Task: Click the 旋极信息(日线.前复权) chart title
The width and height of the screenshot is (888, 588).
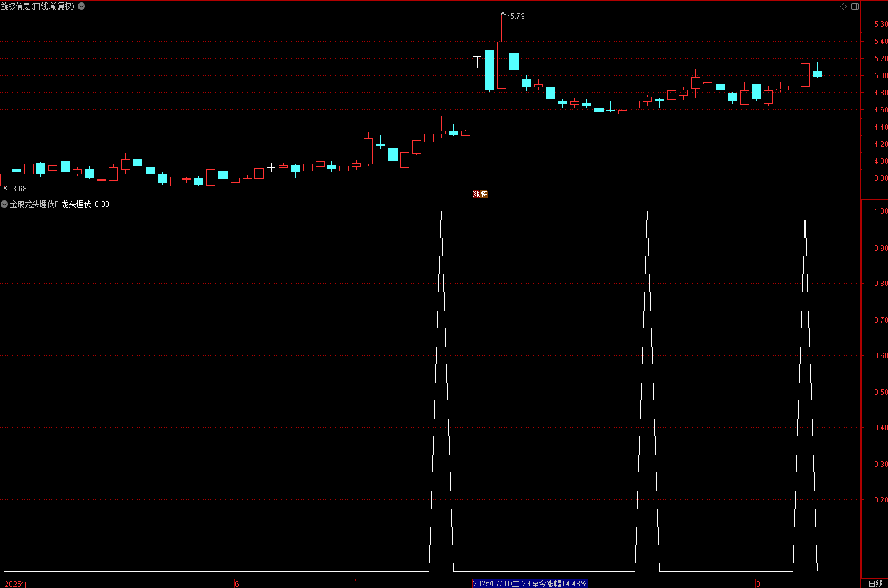Action: click(38, 6)
